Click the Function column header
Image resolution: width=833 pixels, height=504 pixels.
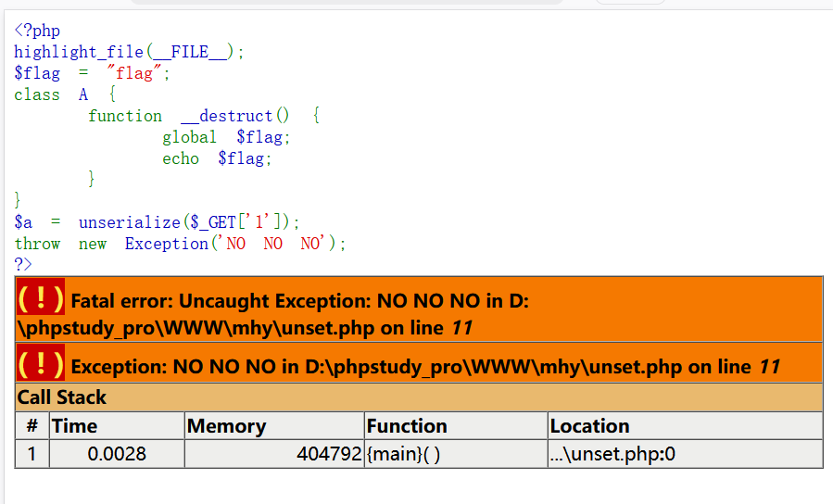pos(407,426)
